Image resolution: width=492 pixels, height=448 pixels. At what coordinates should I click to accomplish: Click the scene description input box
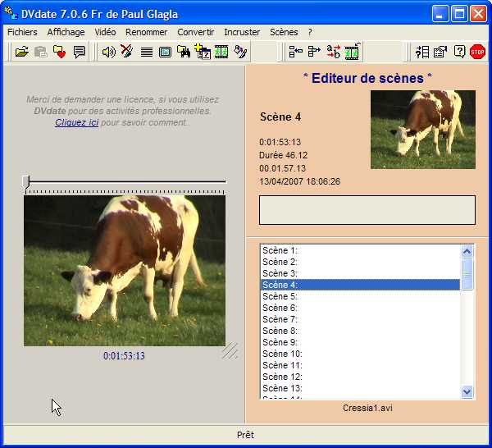367,210
